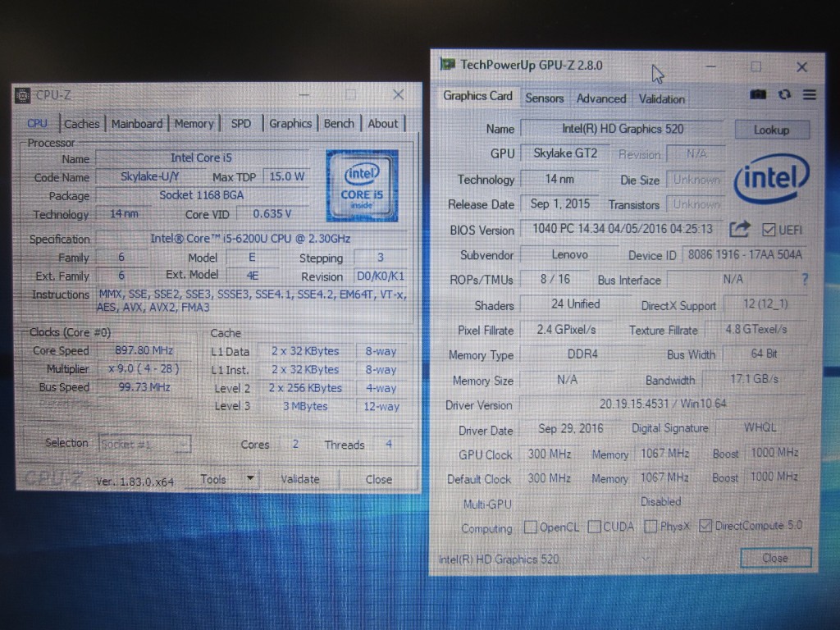The width and height of the screenshot is (840, 630).
Task: Click the BIOS share/export arrow icon
Action: [x=740, y=230]
